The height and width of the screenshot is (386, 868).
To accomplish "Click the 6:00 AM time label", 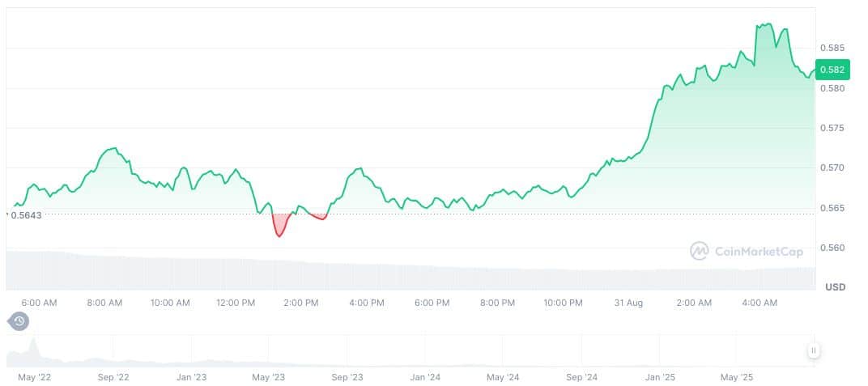I will [39, 303].
